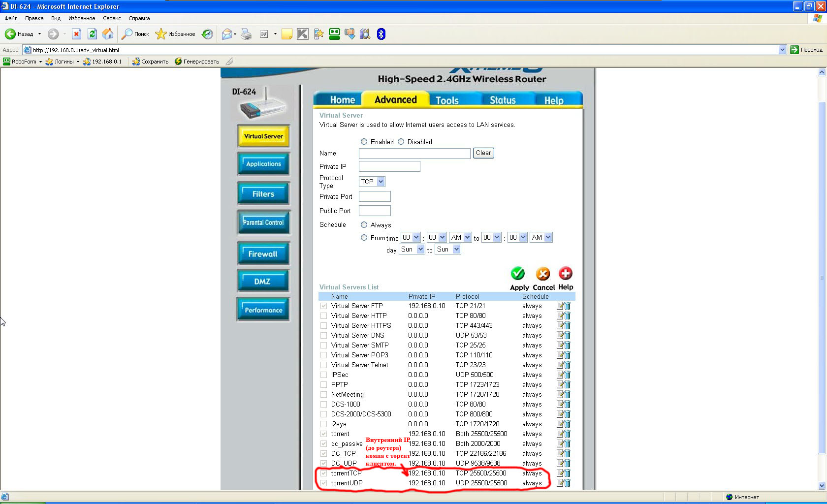Click the Bluetooth toolbar icon
The image size is (827, 504).
point(381,34)
